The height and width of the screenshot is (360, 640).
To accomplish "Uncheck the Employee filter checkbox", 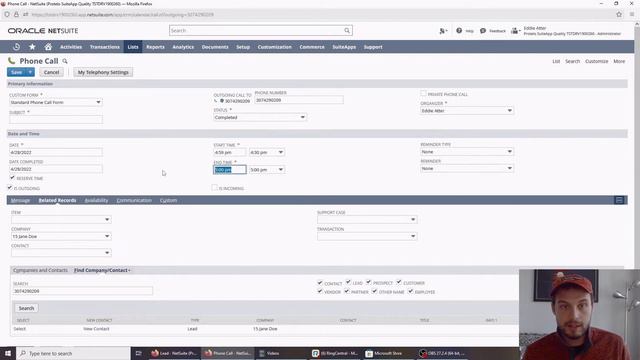I will (x=411, y=291).
